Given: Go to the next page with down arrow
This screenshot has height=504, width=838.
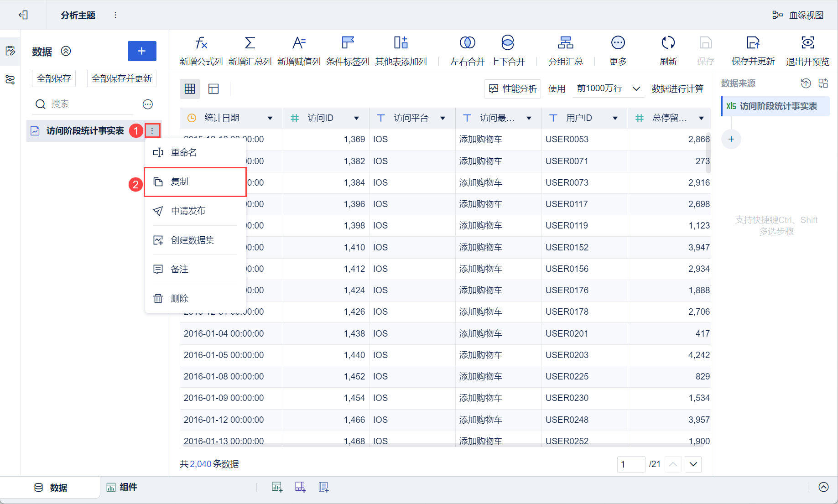Looking at the screenshot, I should pos(693,464).
